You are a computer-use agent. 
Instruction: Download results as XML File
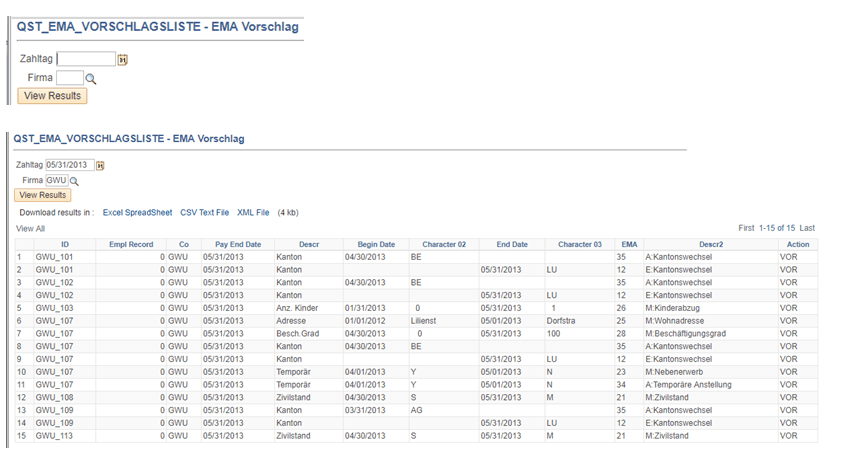click(253, 212)
